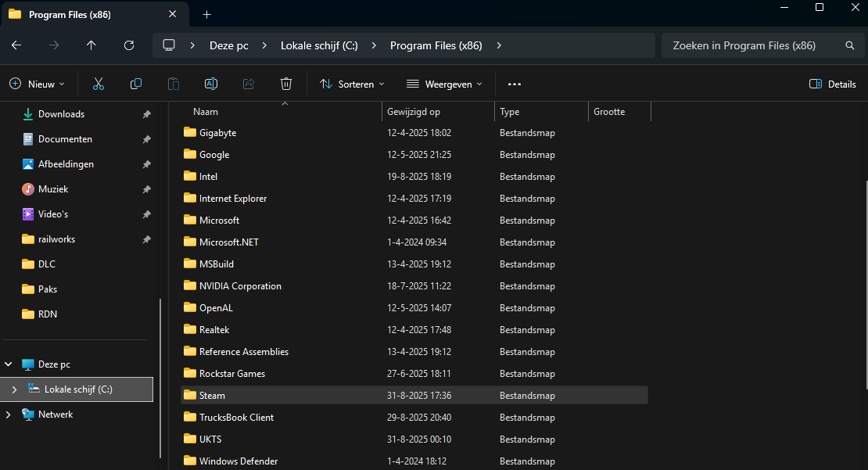Unpin railworks via its pin icon
Viewport: 868px width, 470px height.
147,239
